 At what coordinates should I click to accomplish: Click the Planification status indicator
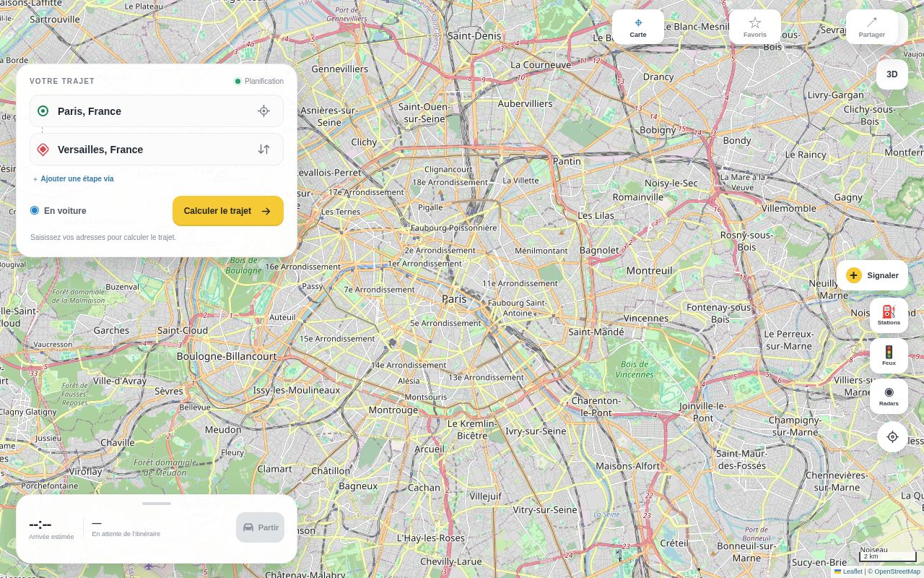[258, 81]
